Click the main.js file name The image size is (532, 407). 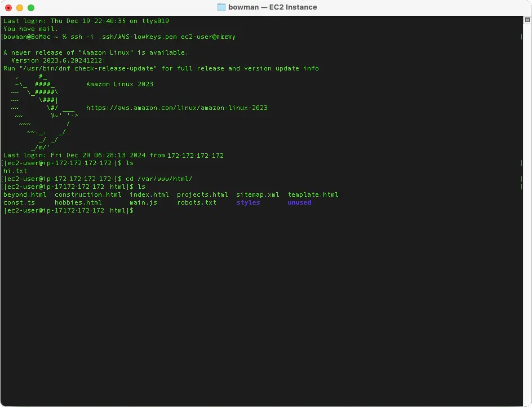pyautogui.click(x=143, y=202)
